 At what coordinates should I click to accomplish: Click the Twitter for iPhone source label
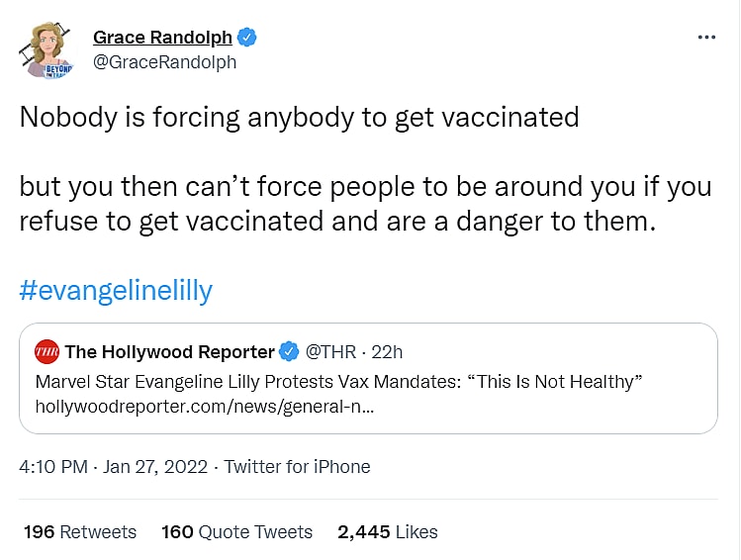297,466
